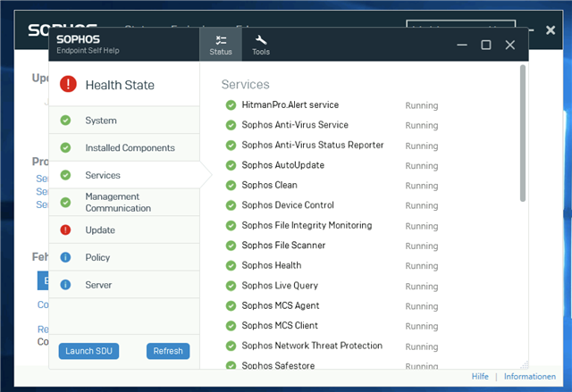Click green check icon beside Installed Components
The width and height of the screenshot is (572, 392).
coord(65,147)
